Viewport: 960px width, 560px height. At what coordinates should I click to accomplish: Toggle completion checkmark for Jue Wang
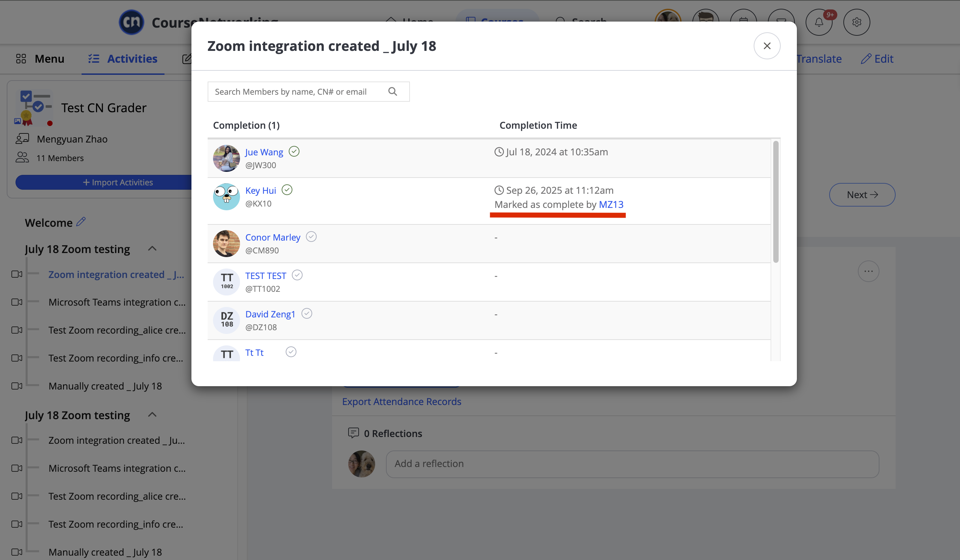294,152
